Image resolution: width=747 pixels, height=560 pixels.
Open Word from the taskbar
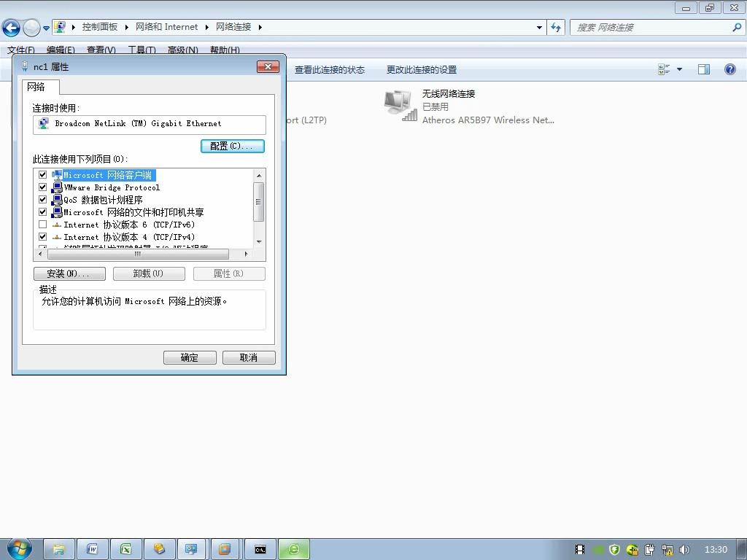[93, 550]
